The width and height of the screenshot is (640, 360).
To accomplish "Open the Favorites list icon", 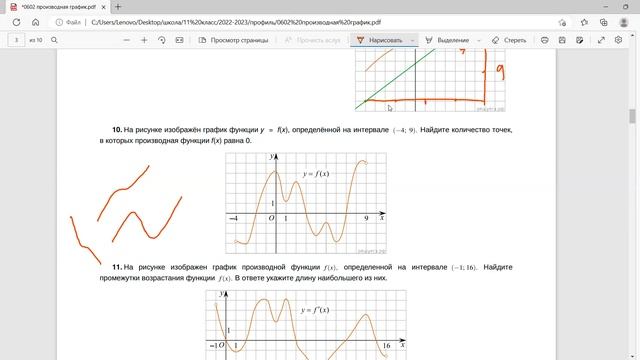I will (584, 22).
